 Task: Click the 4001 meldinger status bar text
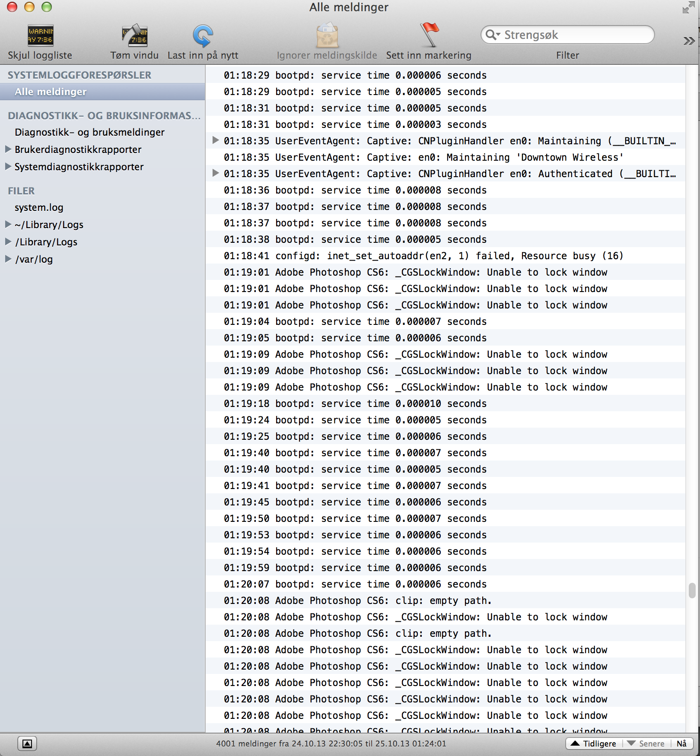[331, 743]
